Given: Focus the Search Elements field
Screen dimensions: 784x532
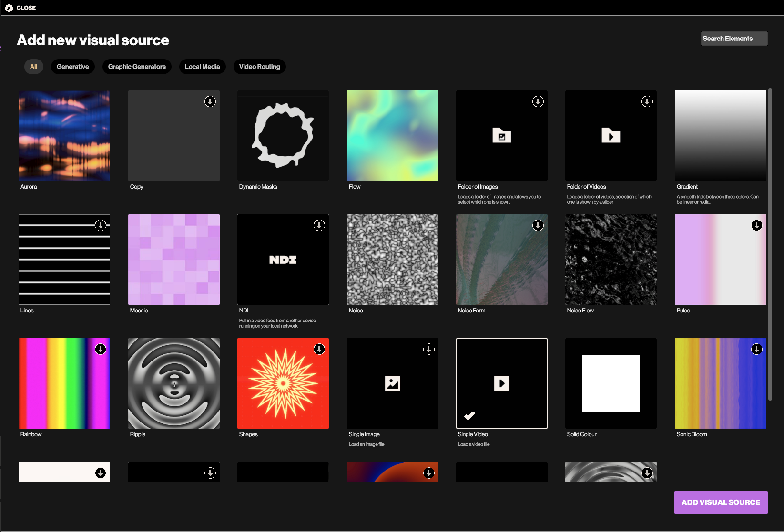Looking at the screenshot, I should coord(734,39).
